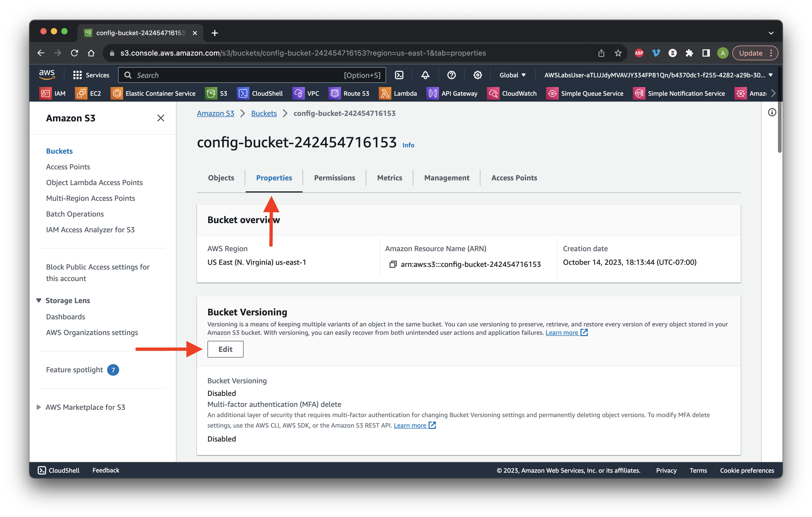812x517 pixels.
Task: Click the browser share icon
Action: click(601, 53)
